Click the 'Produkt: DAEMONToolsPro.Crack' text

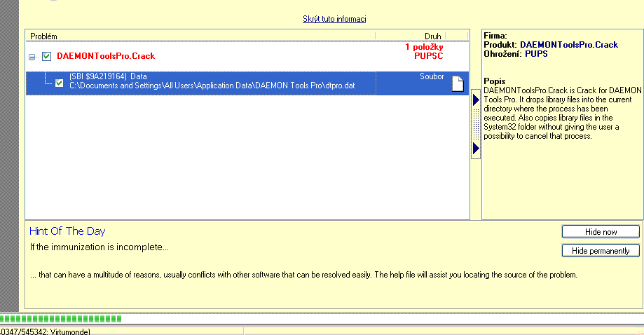pyautogui.click(x=551, y=45)
